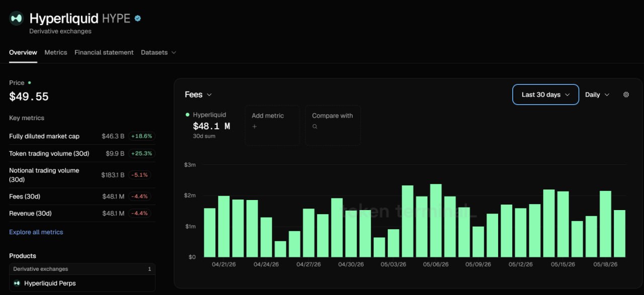Click the Key metrics heading
The width and height of the screenshot is (644, 295).
tap(27, 118)
